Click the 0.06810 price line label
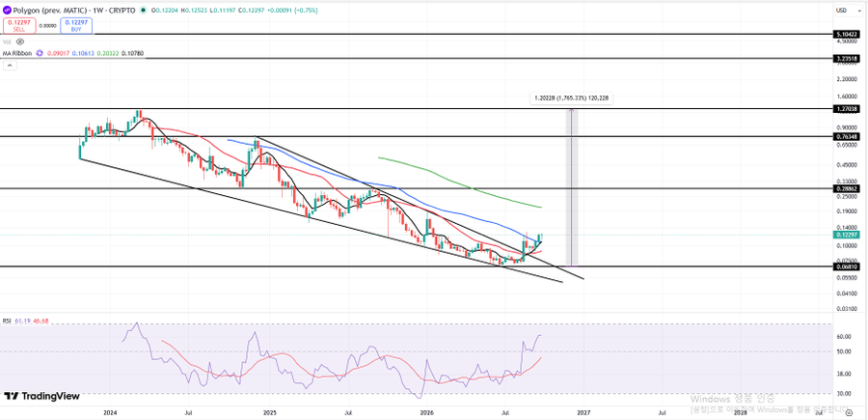Image resolution: width=868 pixels, height=420 pixels. 848,267
